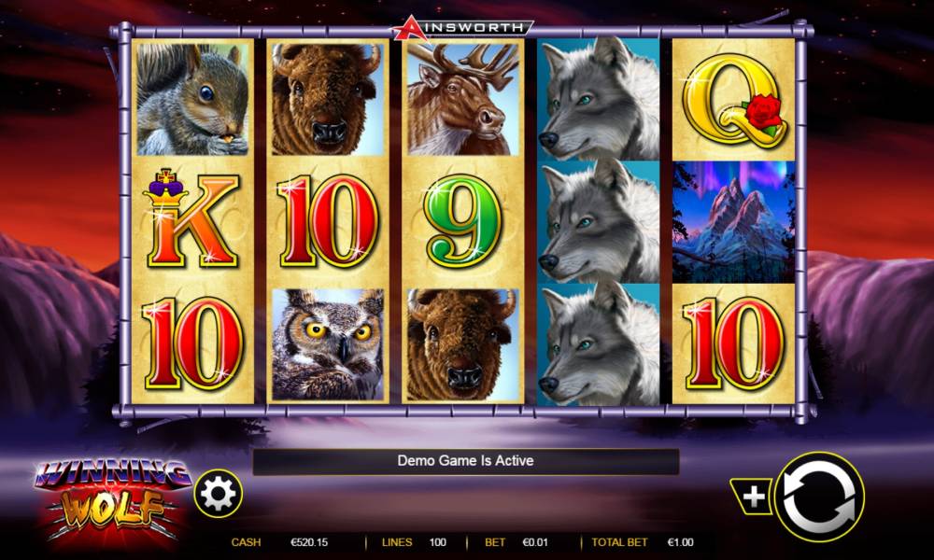Click the Demo Game Is Active message bar
Screen dimensions: 934x560
[x=466, y=462]
